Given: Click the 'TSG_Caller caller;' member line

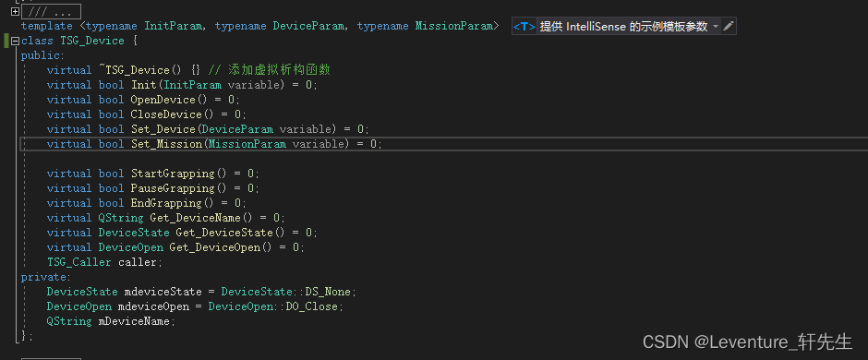Looking at the screenshot, I should 104,262.
